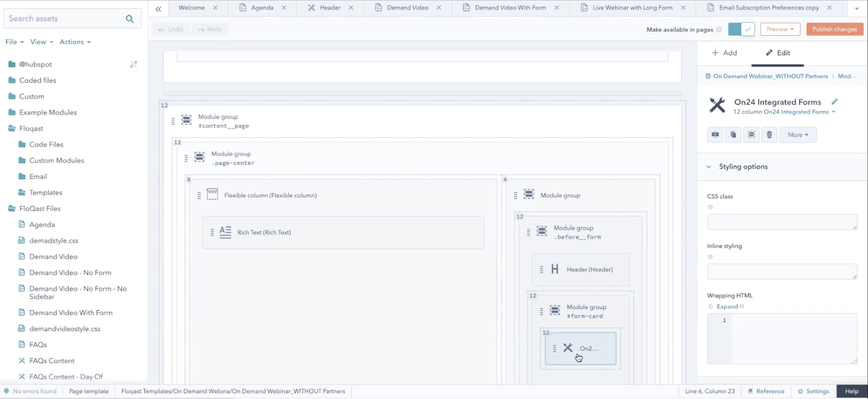Click the search magnifier icon
Screen dimensions: 868x399
(130, 18)
